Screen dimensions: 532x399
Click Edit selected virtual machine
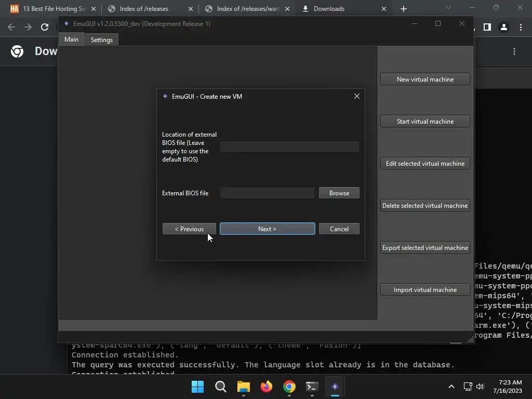(x=425, y=163)
